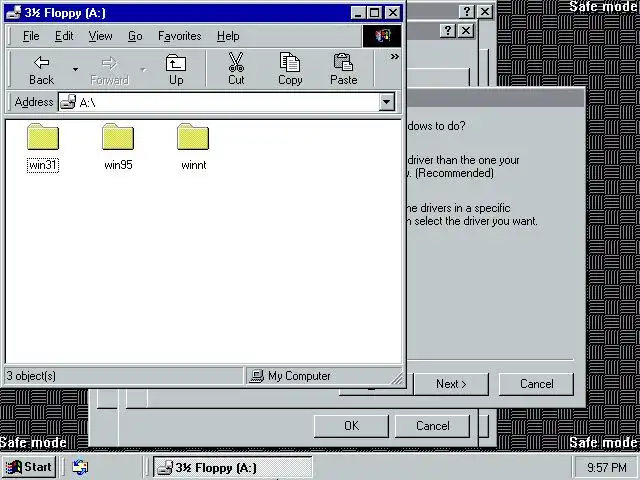Open the File menu
The height and width of the screenshot is (480, 640).
tap(31, 36)
